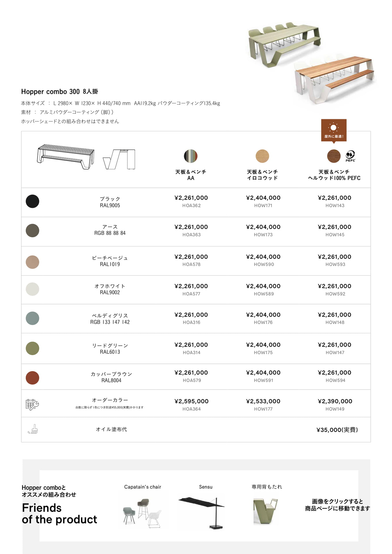Click the table side-profile line drawing

click(119, 159)
